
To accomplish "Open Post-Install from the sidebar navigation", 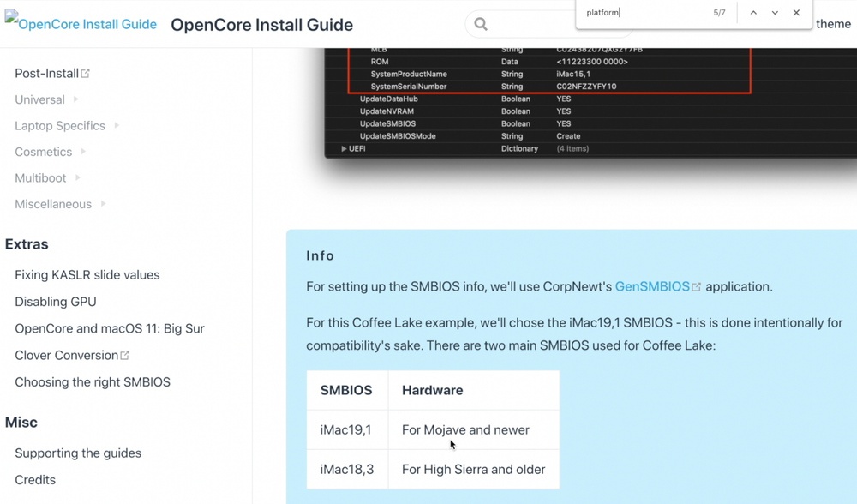I will (x=46, y=73).
